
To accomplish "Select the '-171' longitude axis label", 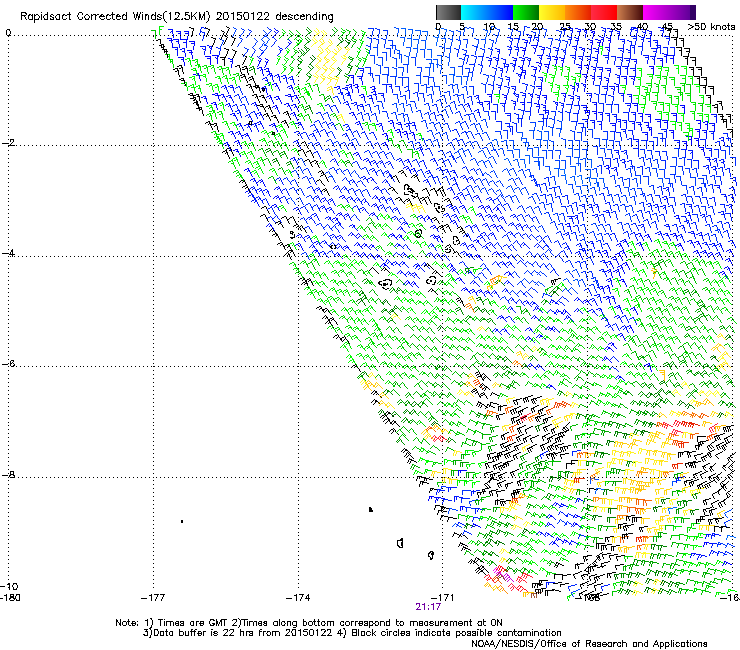I will point(443,598).
